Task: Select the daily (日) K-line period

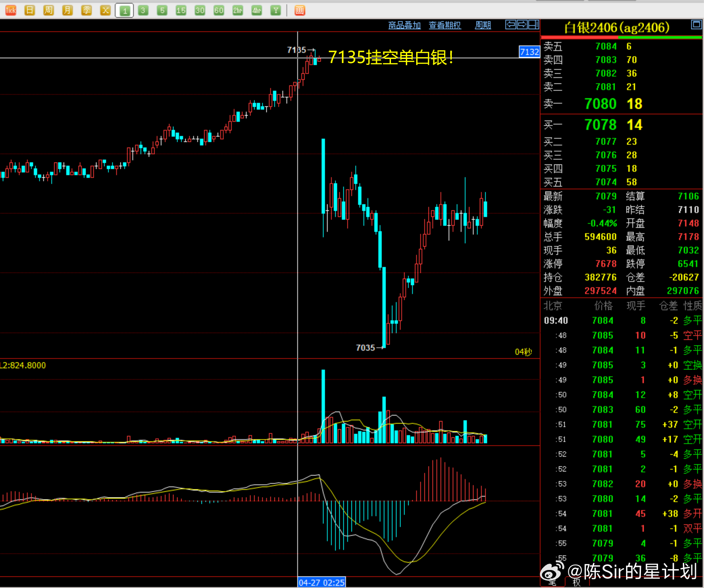Action: 30,10
